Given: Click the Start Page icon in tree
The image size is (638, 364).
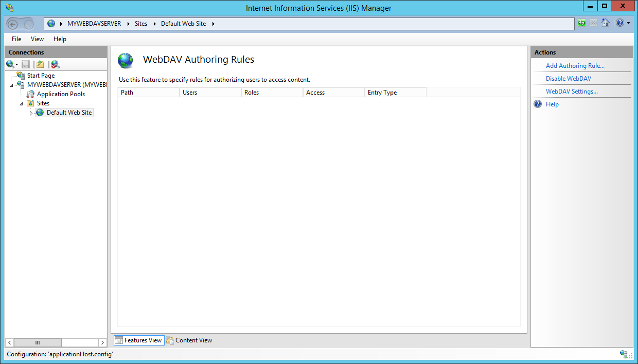Looking at the screenshot, I should pos(21,76).
